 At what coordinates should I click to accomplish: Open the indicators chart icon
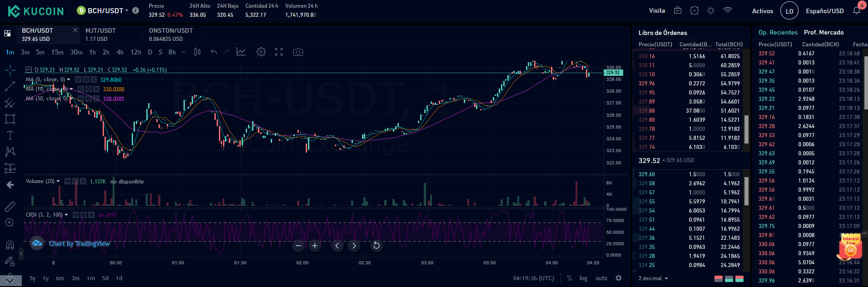[241, 52]
